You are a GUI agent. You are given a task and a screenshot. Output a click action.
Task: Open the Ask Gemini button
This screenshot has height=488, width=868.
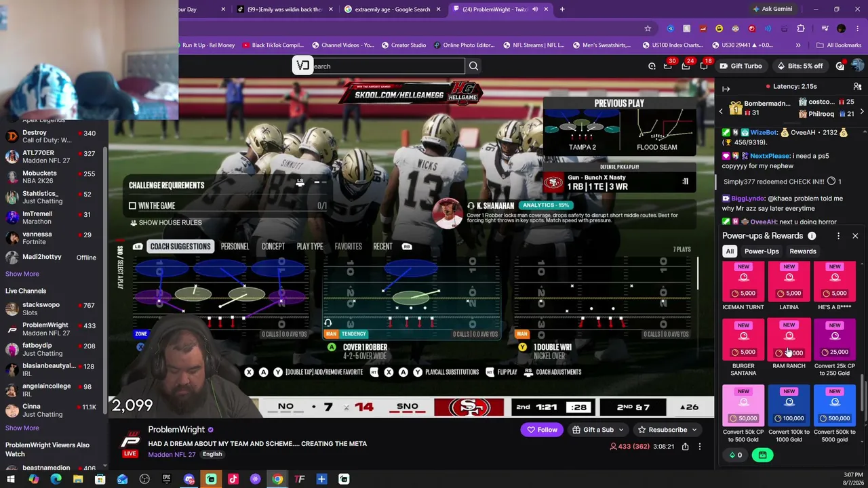[772, 9]
